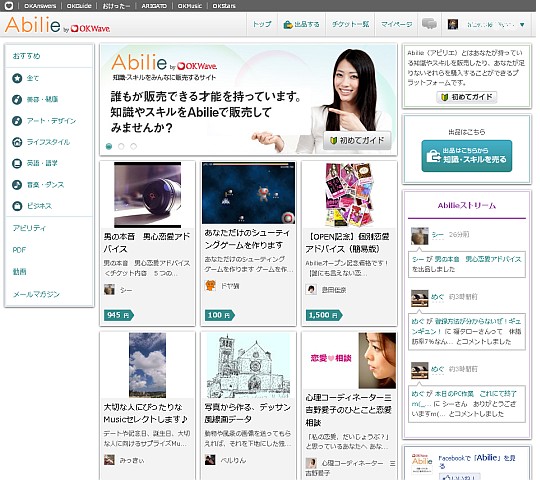Select the house icon for ライフスタイル
This screenshot has width=540, height=480.
(17, 142)
